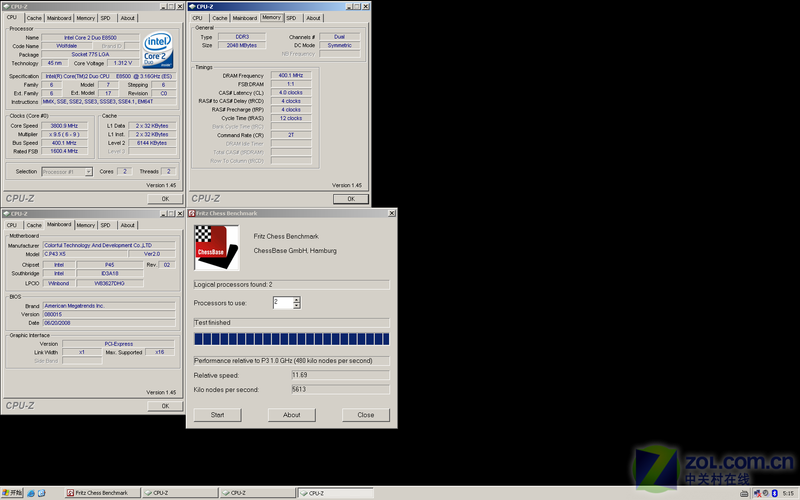Activate the highlighted last CPU-Z taskbar button
Image resolution: width=800 pixels, height=500 pixels.
(336, 493)
